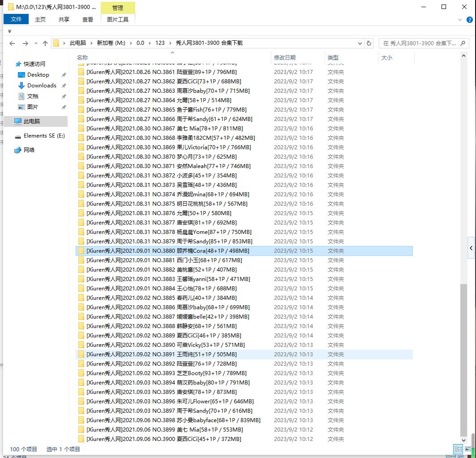Screen dimensions: 476x458
Task: Open recent locations dropdown arrow
Action: coord(35,43)
